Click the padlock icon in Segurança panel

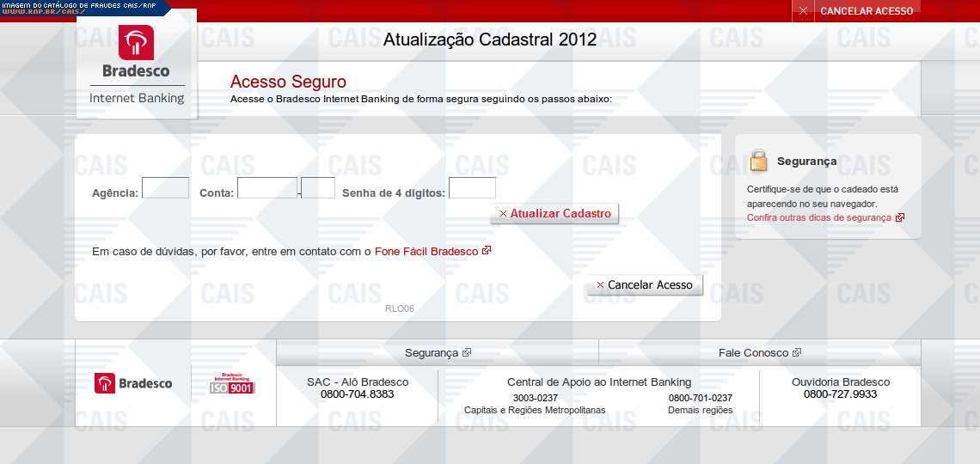(x=758, y=161)
